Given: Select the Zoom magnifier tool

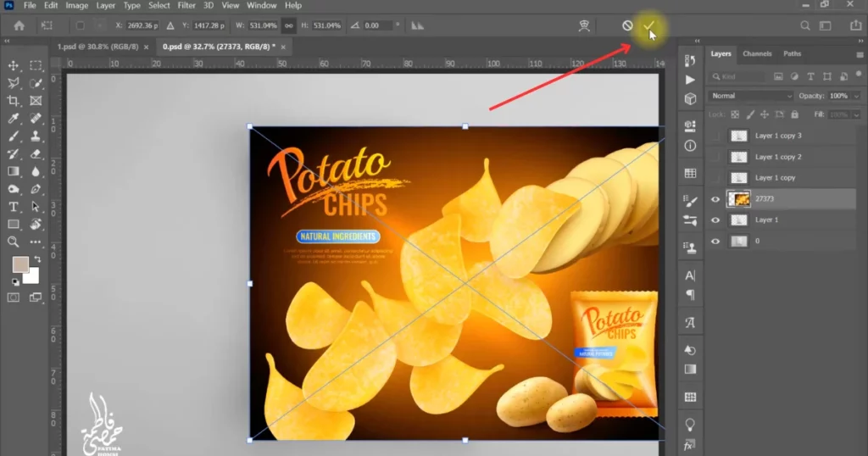Looking at the screenshot, I should 14,242.
